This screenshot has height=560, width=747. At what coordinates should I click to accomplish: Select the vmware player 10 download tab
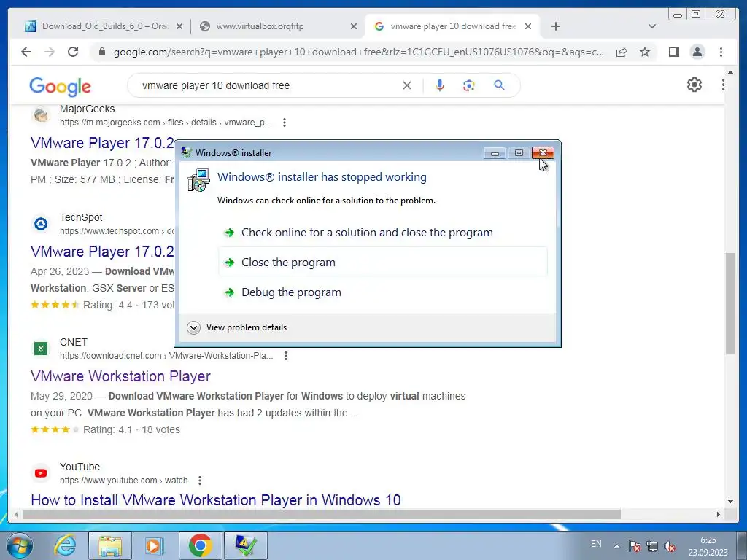(453, 26)
